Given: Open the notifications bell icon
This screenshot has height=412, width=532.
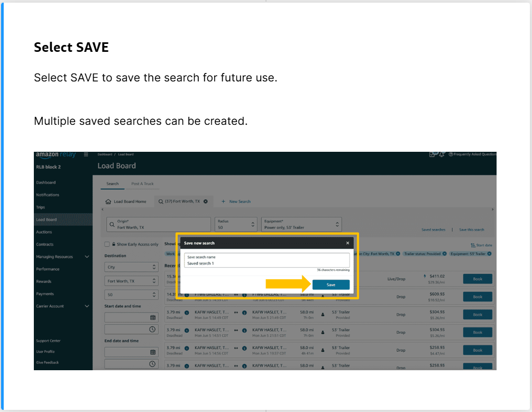Looking at the screenshot, I should pos(442,154).
